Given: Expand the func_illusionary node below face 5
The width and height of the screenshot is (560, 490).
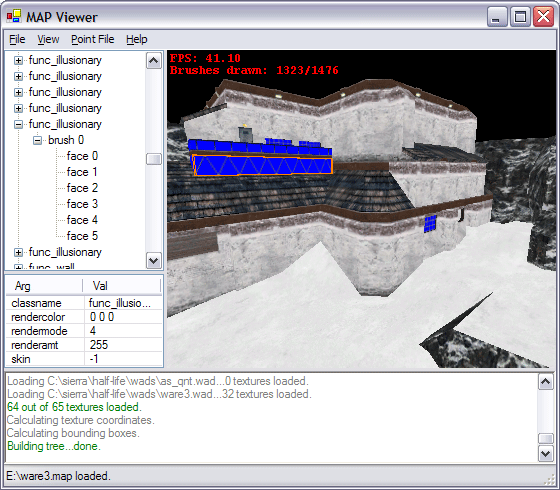Looking at the screenshot, I should pyautogui.click(x=18, y=252).
